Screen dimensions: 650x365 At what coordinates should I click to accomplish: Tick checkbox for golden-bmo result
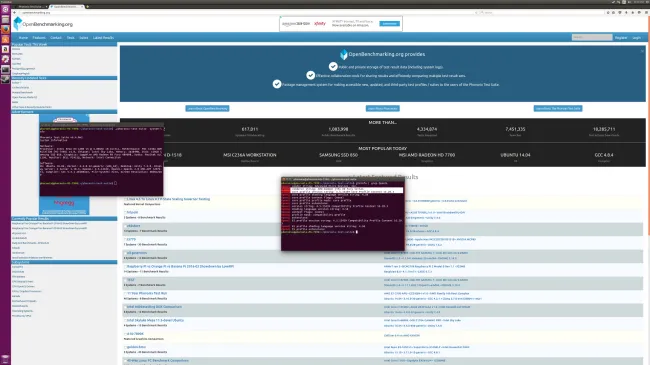(124, 347)
